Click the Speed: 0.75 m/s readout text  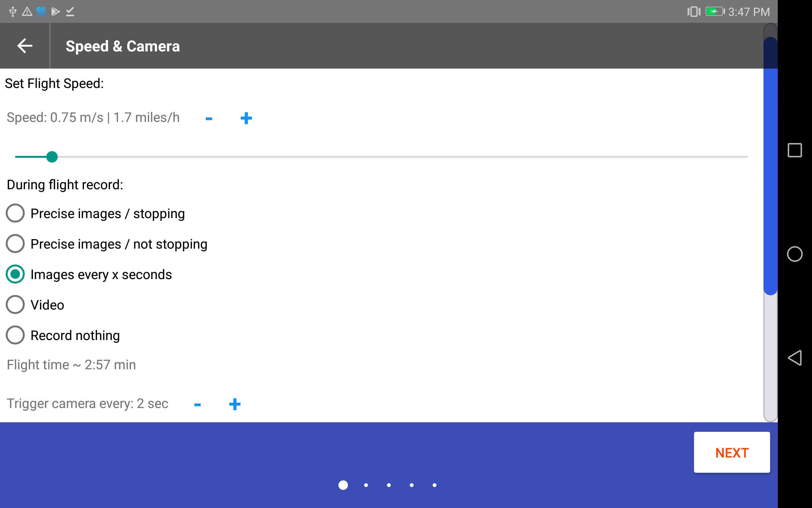pyautogui.click(x=93, y=117)
